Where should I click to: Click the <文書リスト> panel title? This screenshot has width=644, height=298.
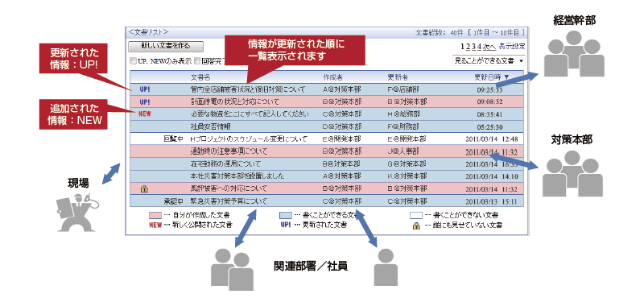point(148,32)
